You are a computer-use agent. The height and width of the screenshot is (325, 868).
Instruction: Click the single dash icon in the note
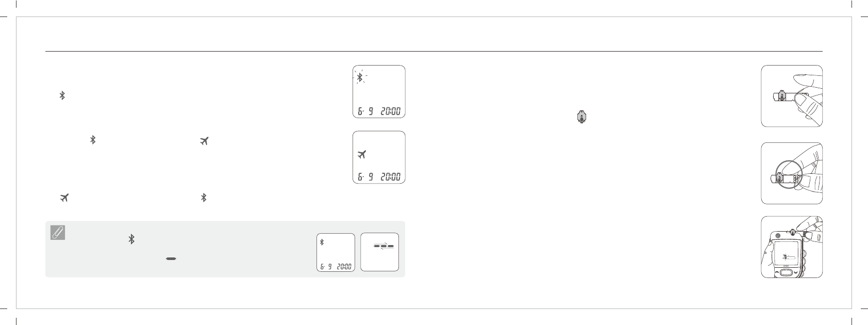click(172, 258)
